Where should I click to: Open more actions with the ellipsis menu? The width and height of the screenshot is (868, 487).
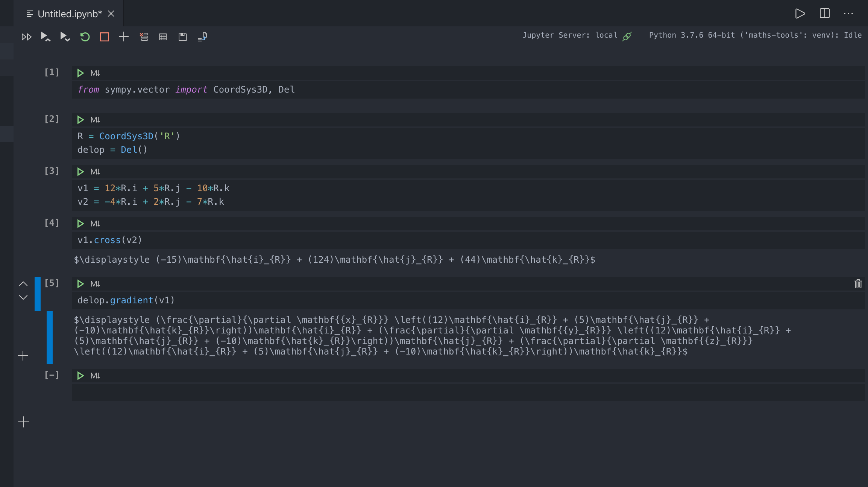[x=849, y=14]
